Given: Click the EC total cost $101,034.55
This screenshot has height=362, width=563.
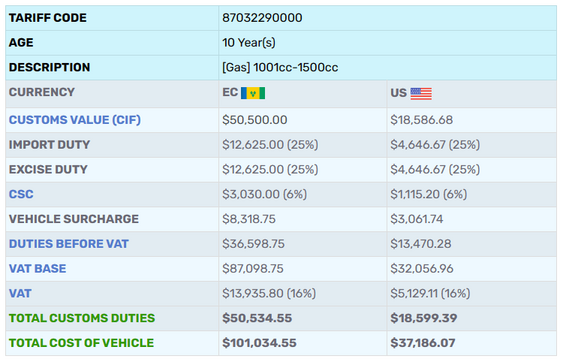Looking at the screenshot, I should pyautogui.click(x=259, y=343).
